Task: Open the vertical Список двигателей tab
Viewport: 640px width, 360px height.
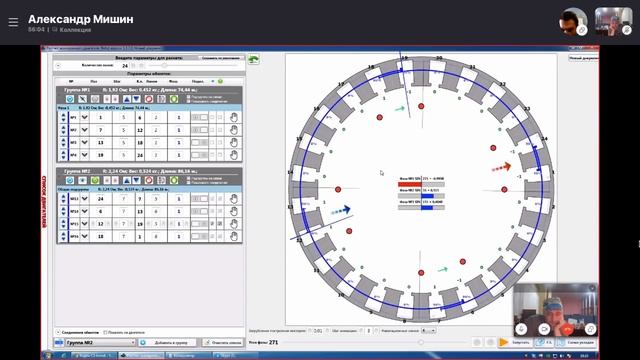Action: pos(44,202)
